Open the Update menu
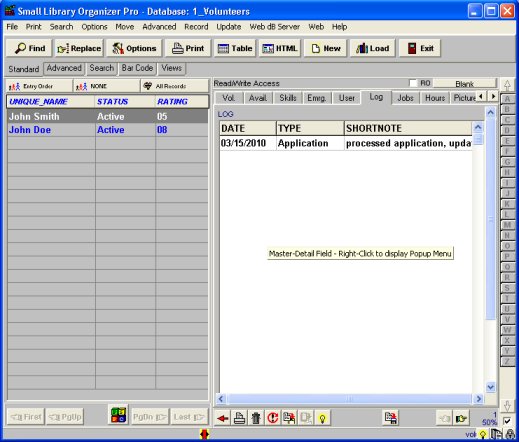Image resolution: width=519 pixels, height=442 pixels. coord(229,27)
